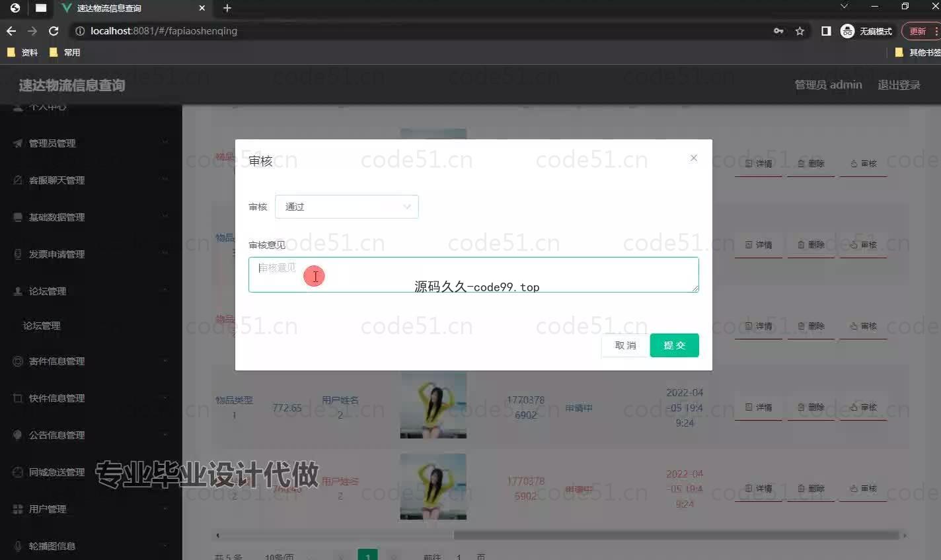Expand the 客服聊天管理 sidebar menu
The width and height of the screenshot is (941, 560).
point(91,180)
